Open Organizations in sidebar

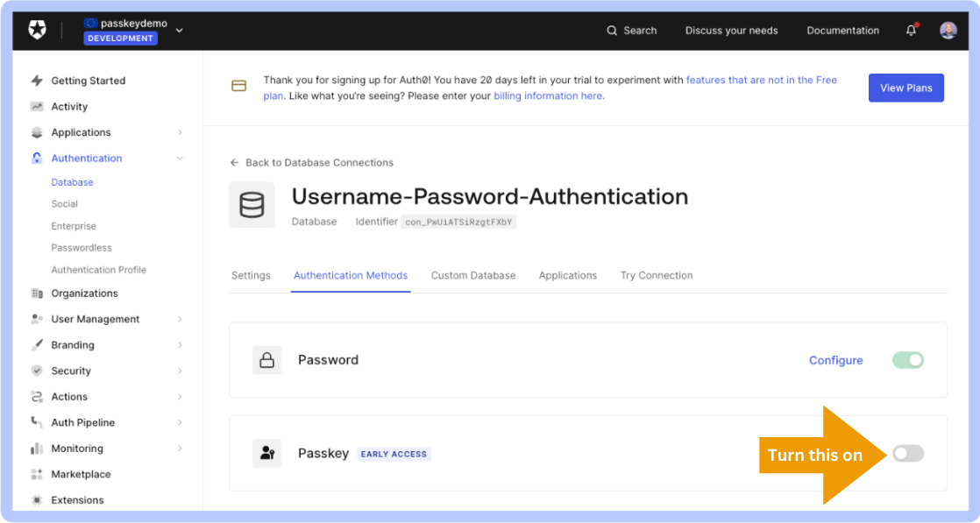pos(84,293)
